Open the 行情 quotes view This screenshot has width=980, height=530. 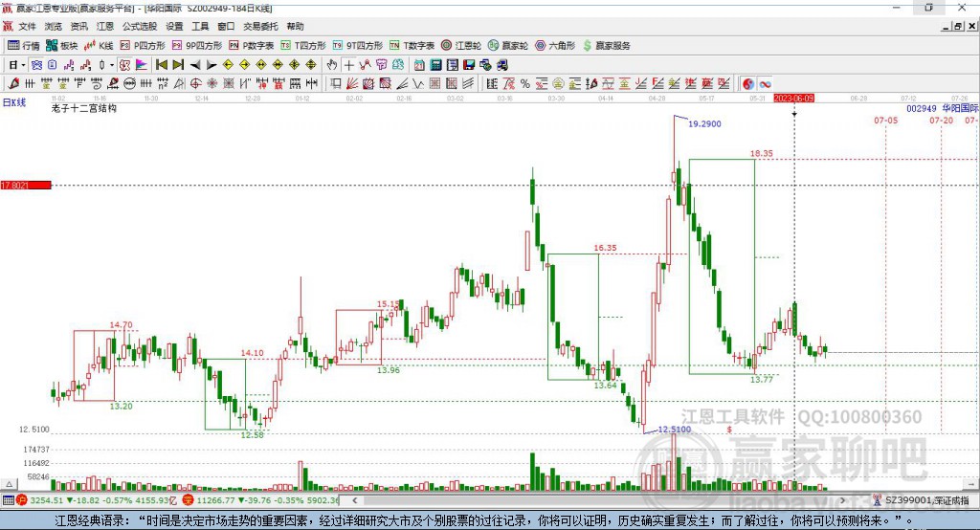[x=24, y=46]
